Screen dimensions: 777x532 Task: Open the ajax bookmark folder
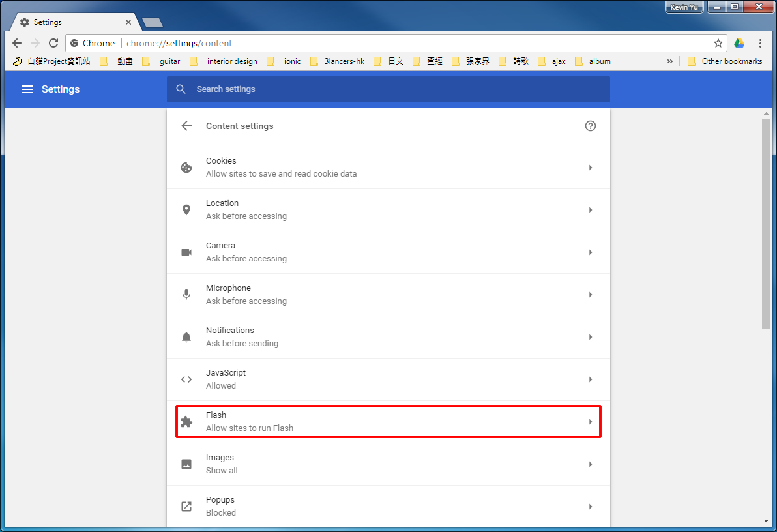(552, 61)
